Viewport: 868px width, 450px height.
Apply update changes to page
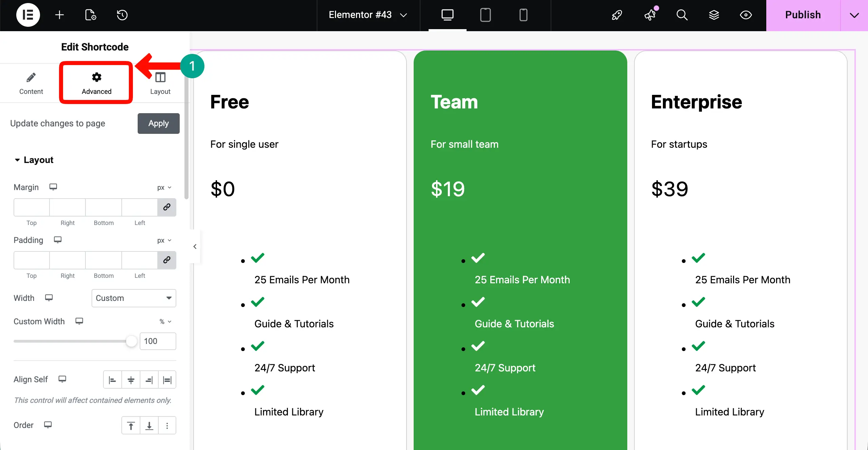[x=158, y=123]
